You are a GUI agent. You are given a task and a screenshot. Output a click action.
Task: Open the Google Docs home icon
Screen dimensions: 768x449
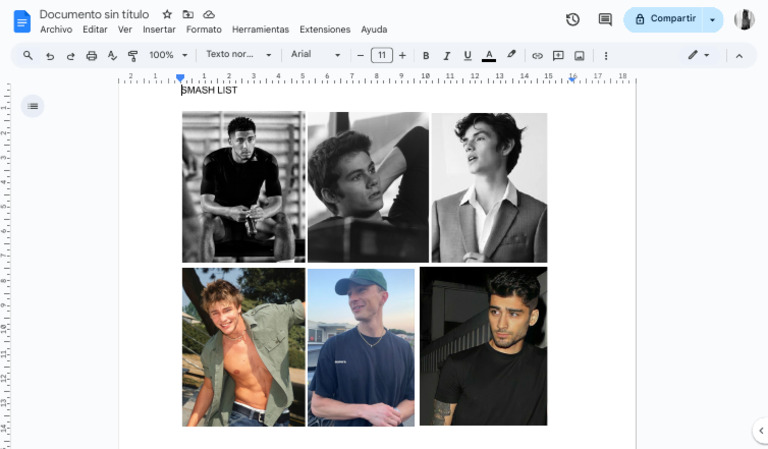tap(22, 22)
